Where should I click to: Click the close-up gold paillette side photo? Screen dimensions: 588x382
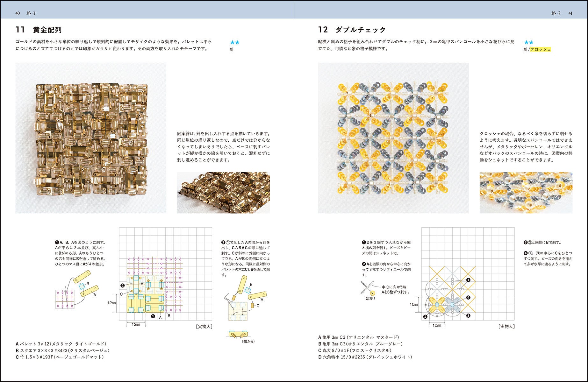tap(223, 193)
